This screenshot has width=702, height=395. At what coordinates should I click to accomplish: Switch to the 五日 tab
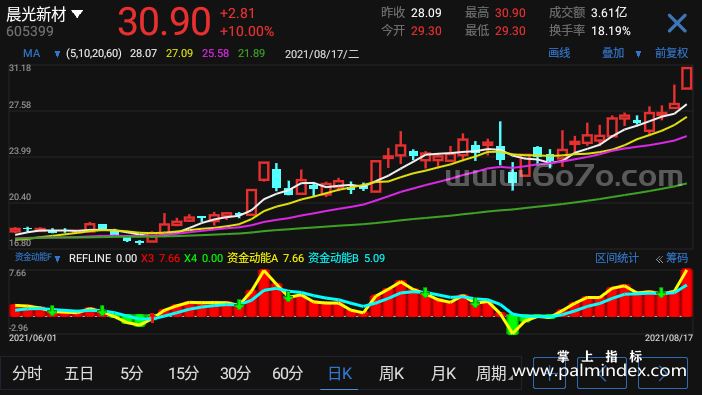(x=79, y=373)
